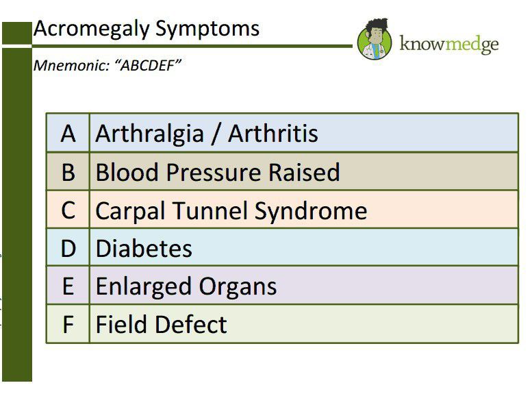Click the Knowmedge doctor mascot logo icon
Screen dimensions: 532x407
[x=375, y=39]
